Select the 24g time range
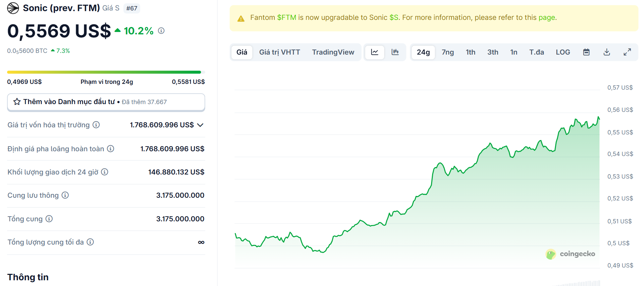 (x=423, y=52)
